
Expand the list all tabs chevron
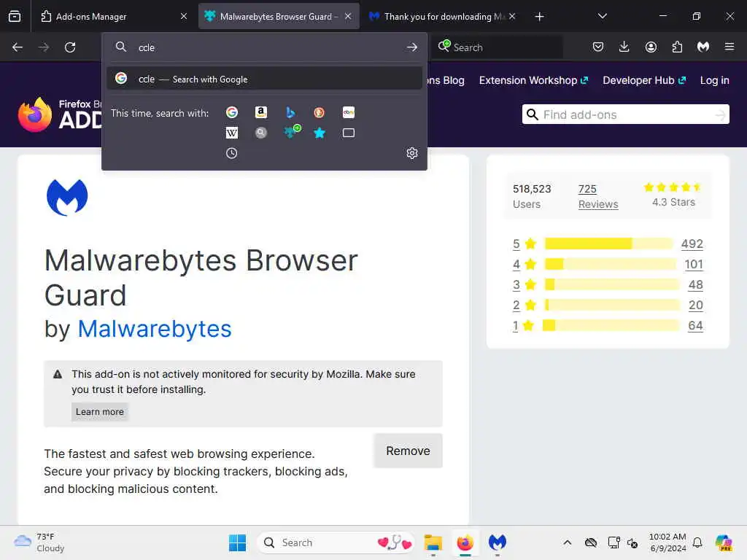tap(602, 16)
